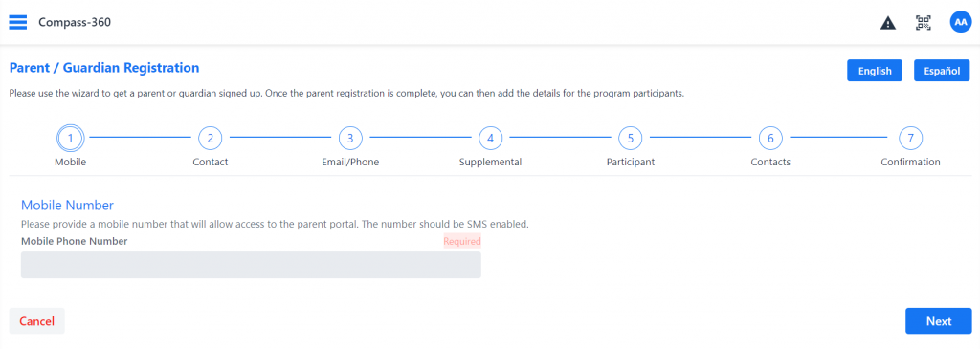Click the Compass-360 app title
Image resolution: width=980 pixels, height=349 pixels.
point(75,22)
